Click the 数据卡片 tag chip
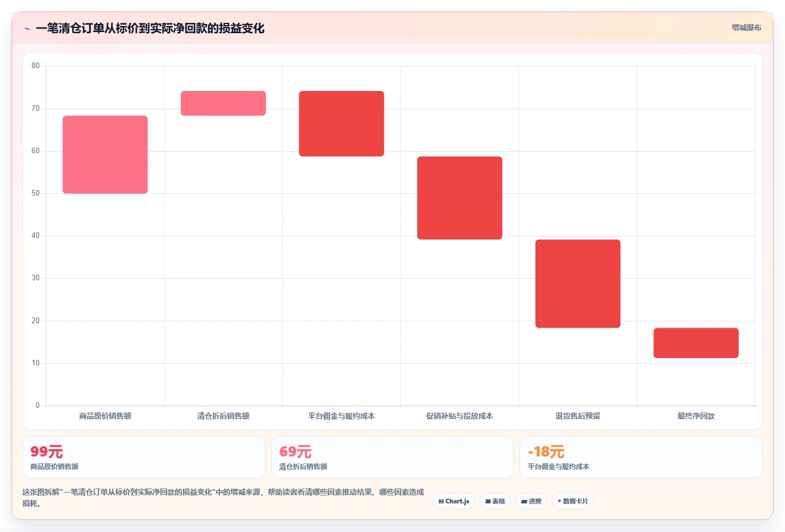 [x=573, y=501]
